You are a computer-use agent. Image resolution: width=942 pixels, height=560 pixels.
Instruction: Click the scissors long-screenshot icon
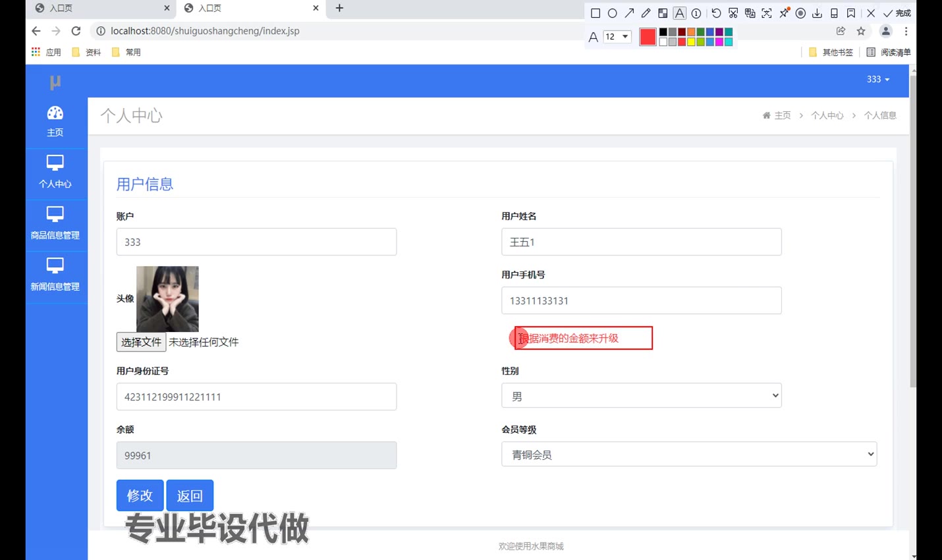(x=733, y=13)
